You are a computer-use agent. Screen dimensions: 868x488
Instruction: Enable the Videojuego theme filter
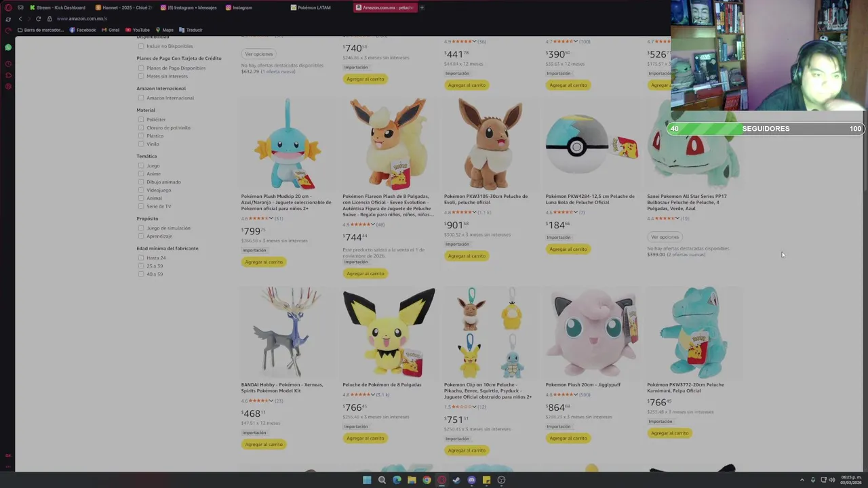point(141,190)
